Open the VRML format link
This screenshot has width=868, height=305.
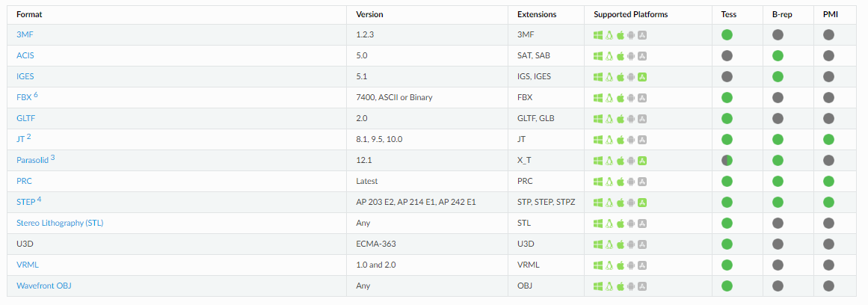tap(28, 265)
